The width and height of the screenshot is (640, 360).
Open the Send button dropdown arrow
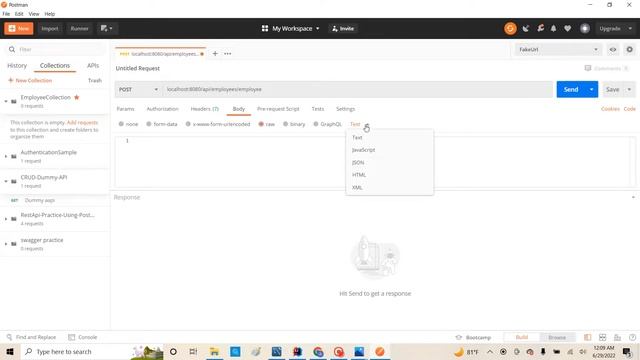(591, 89)
